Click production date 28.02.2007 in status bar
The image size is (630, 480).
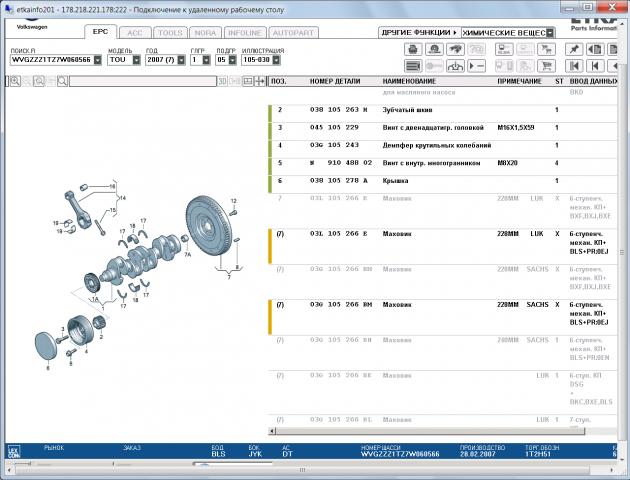pyautogui.click(x=478, y=454)
